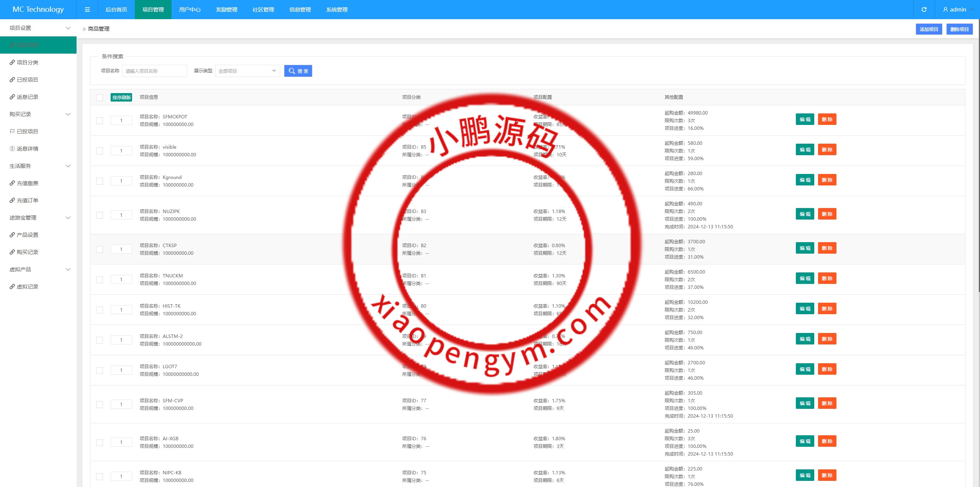
Task: Edit the SFMCKPOT project
Action: (x=805, y=119)
